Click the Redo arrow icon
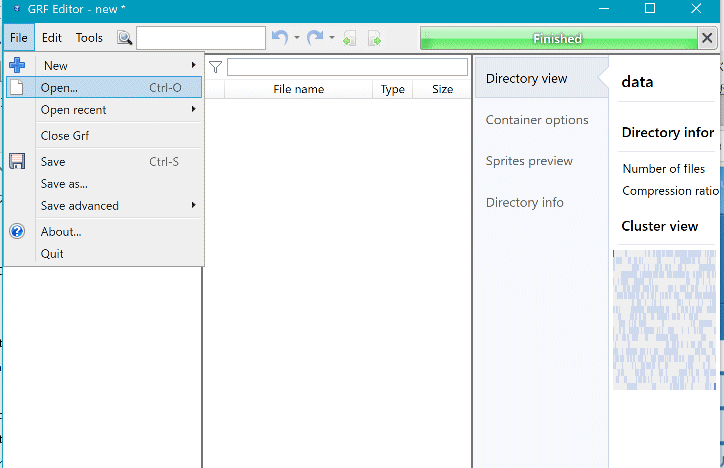Image resolution: width=724 pixels, height=468 pixels. tap(315, 37)
